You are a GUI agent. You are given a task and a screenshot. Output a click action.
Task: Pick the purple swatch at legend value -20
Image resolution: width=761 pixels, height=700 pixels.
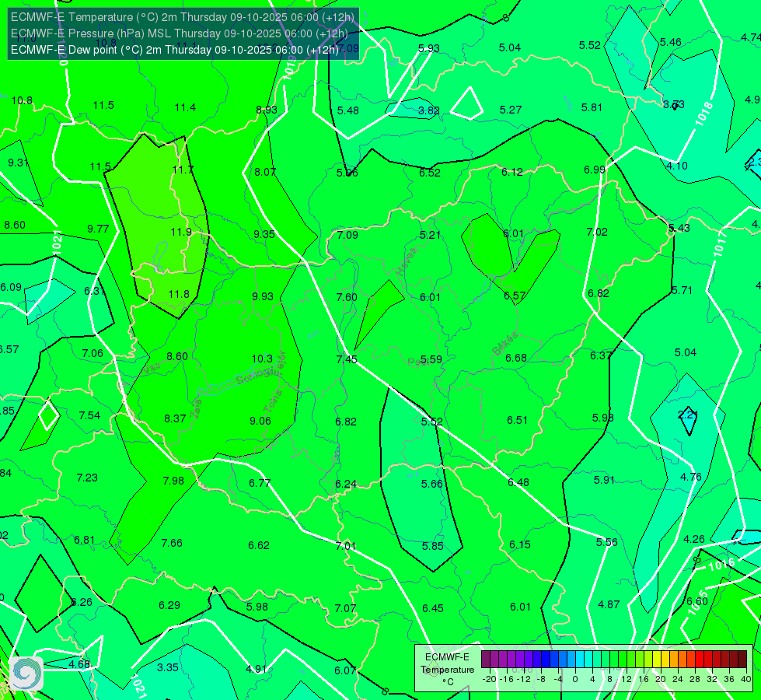[486, 660]
